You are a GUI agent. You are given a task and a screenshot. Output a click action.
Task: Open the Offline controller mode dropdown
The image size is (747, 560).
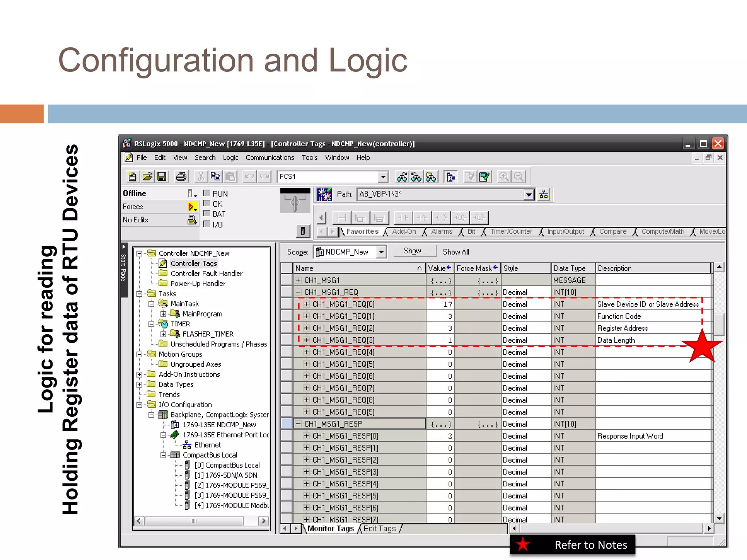click(192, 193)
